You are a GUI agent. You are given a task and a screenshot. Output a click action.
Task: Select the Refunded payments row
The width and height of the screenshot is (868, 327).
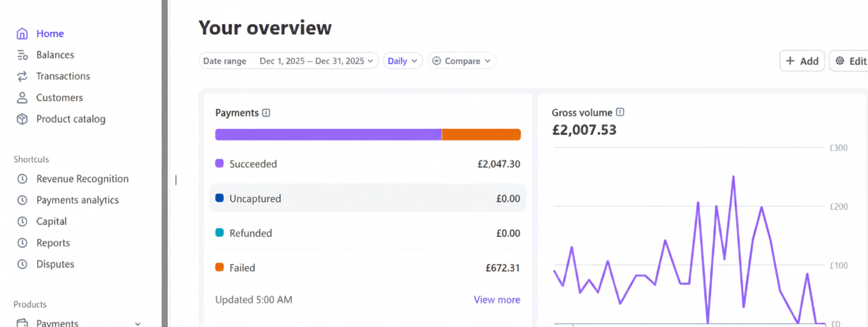368,233
